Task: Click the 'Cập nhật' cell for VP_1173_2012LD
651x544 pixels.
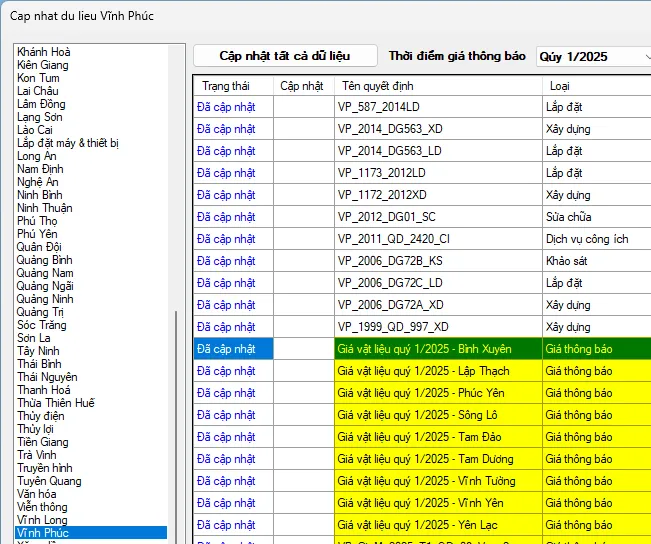Action: point(302,173)
